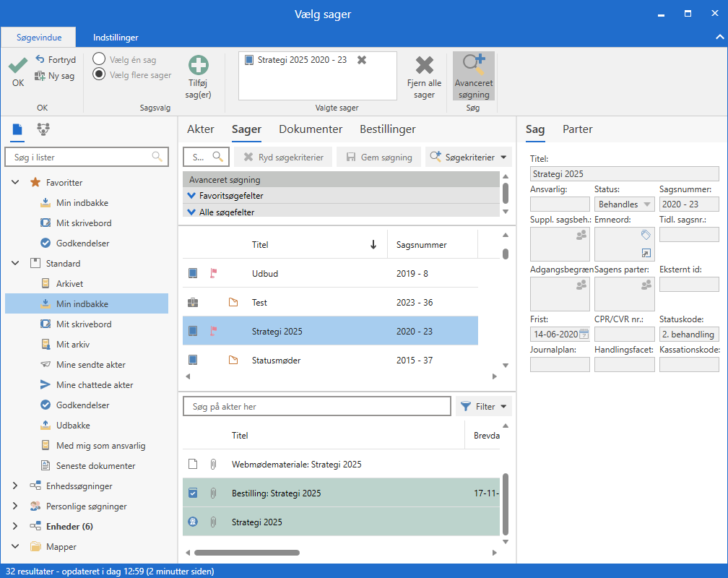This screenshot has width=728, height=578.
Task: Open the Dokumenter tab
Action: tap(311, 129)
